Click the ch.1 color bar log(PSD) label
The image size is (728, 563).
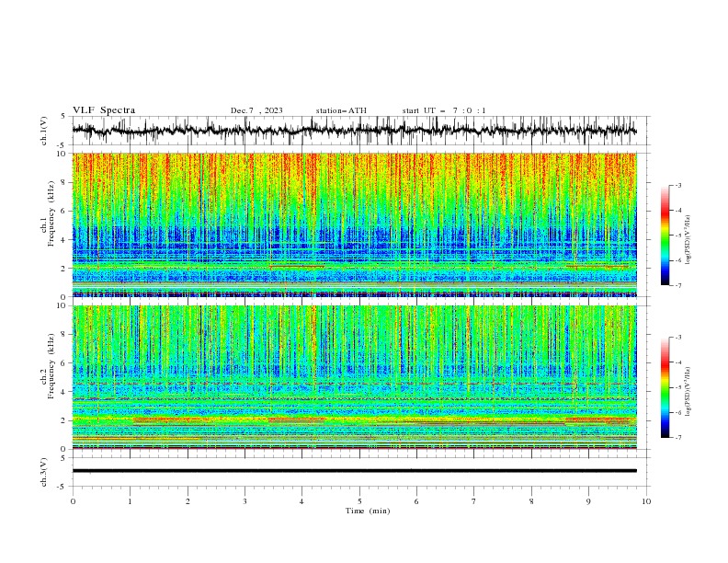pyautogui.click(x=688, y=240)
